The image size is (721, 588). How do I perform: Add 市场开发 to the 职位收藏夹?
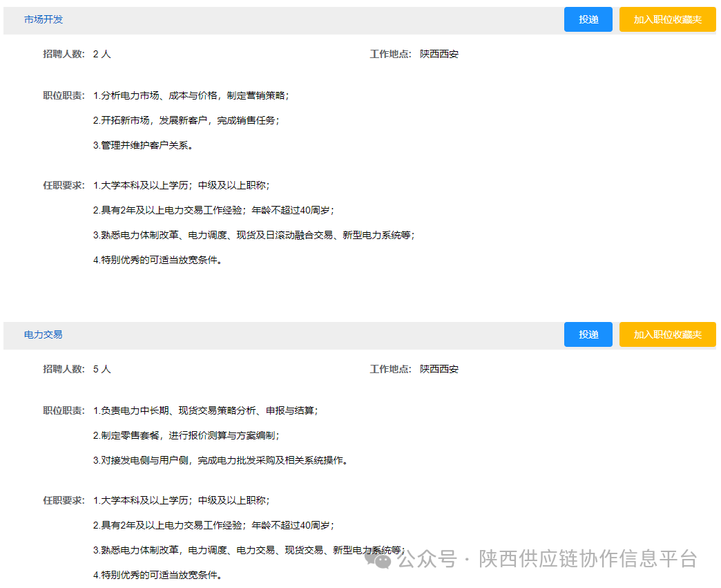tap(667, 19)
